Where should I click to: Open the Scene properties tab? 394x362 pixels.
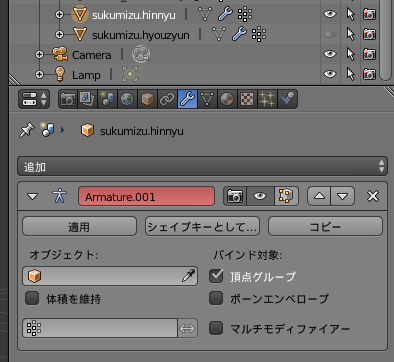point(107,99)
